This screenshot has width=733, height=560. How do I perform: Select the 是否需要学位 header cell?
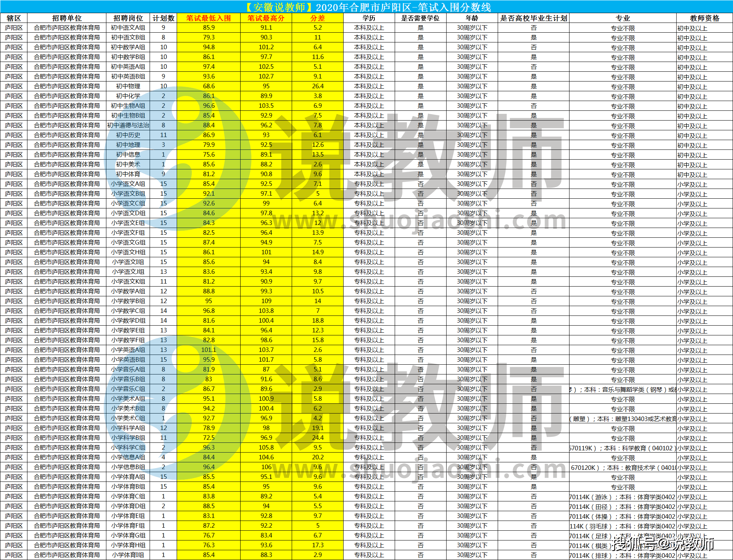click(x=421, y=18)
